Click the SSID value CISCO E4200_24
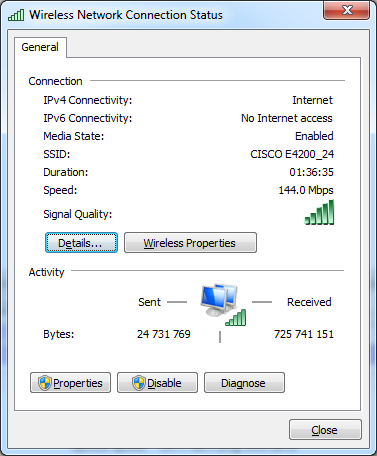The width and height of the screenshot is (377, 456). [292, 154]
